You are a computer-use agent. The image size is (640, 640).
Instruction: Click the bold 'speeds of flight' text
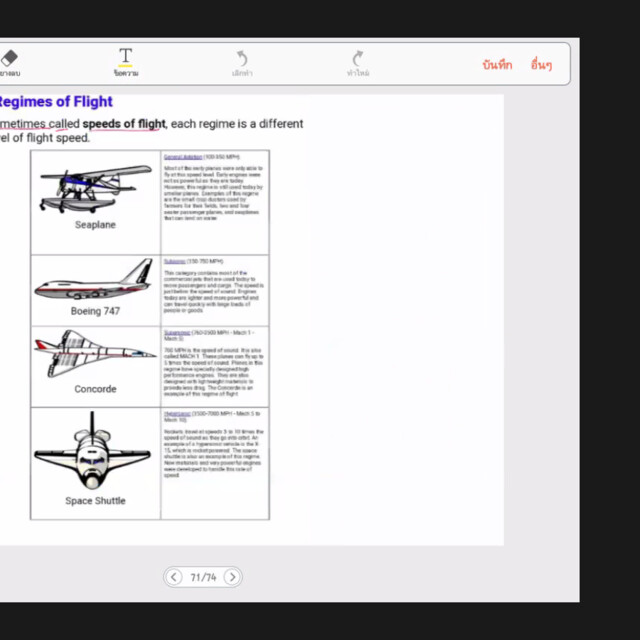point(124,124)
